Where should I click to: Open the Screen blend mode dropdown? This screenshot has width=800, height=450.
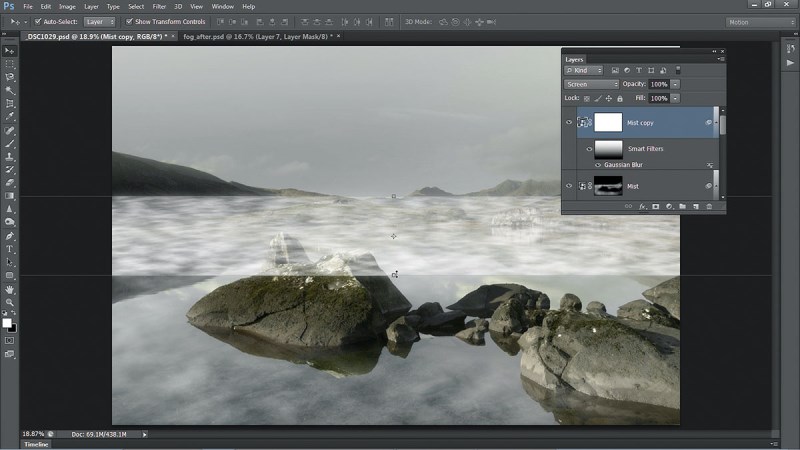(x=591, y=84)
